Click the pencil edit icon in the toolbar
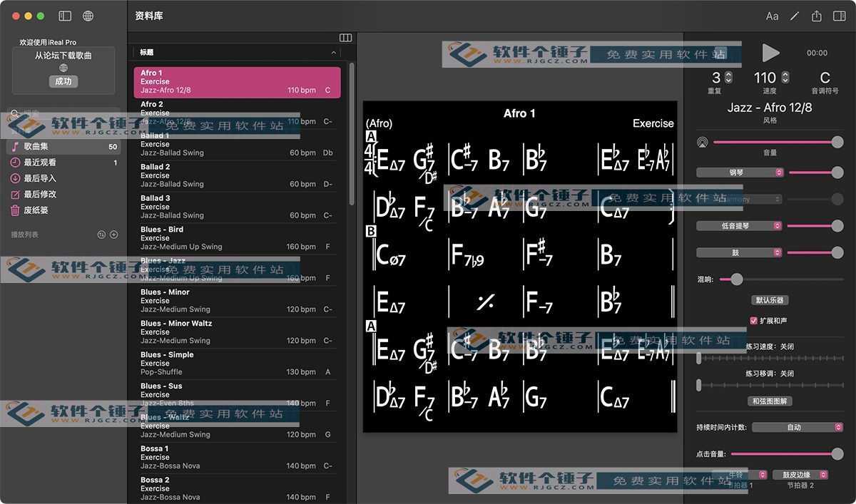The height and width of the screenshot is (504, 856). pos(795,16)
